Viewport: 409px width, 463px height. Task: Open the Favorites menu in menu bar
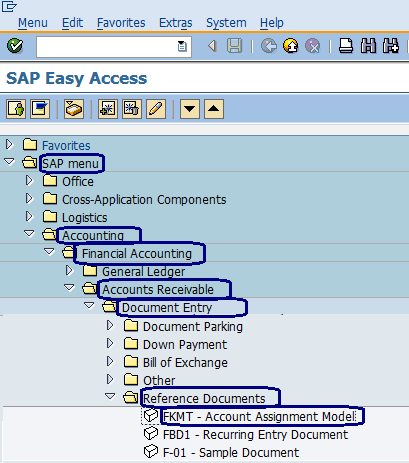point(121,23)
